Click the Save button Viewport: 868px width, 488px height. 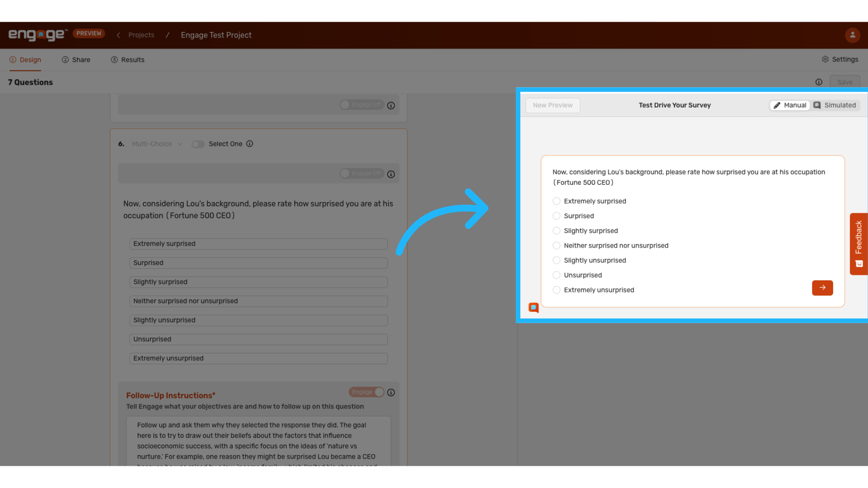pyautogui.click(x=844, y=82)
